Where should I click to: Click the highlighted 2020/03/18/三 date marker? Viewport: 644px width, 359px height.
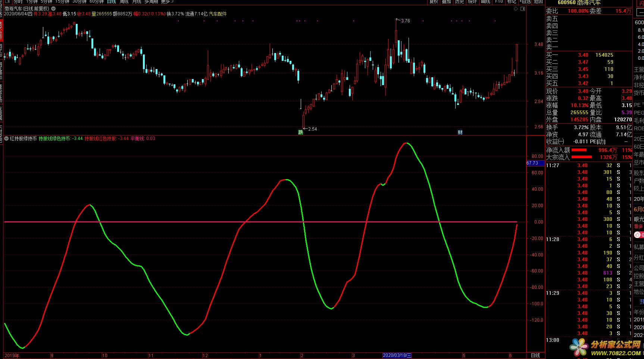(x=397, y=355)
